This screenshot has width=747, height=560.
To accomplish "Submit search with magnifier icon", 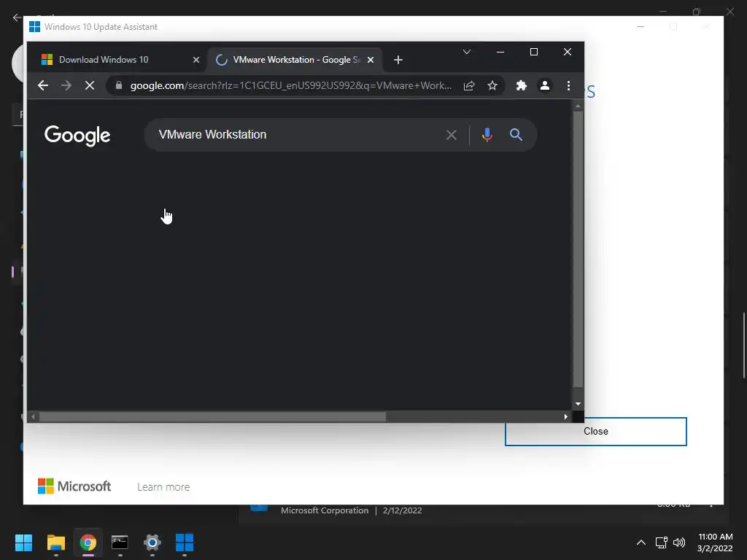I will (516, 135).
